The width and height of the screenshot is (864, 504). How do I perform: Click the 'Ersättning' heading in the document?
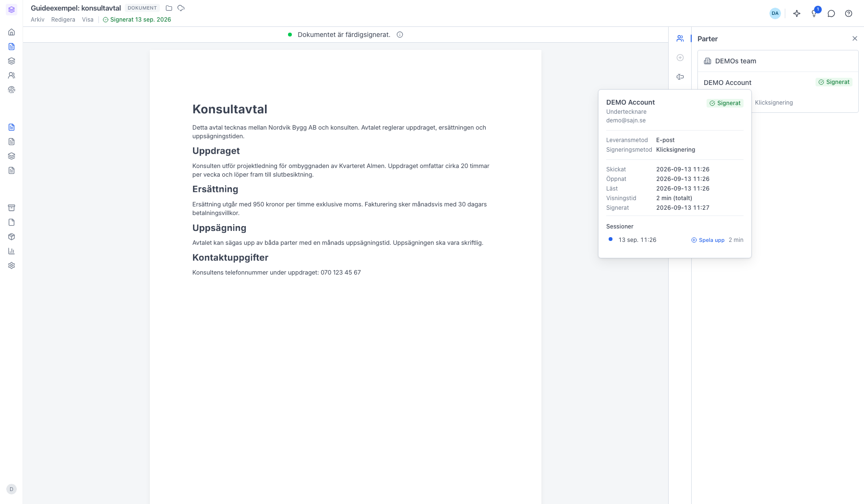tap(215, 189)
